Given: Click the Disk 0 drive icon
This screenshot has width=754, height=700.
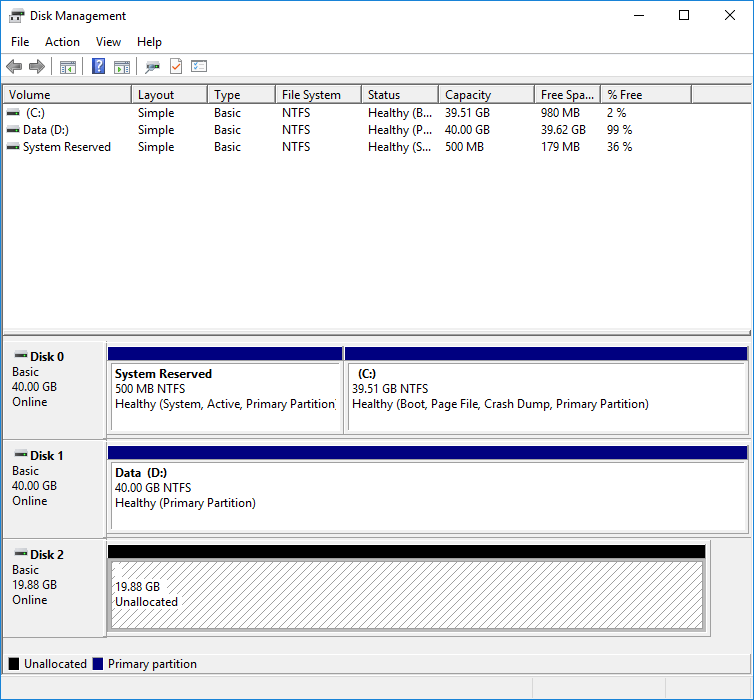Looking at the screenshot, I should click(21, 356).
